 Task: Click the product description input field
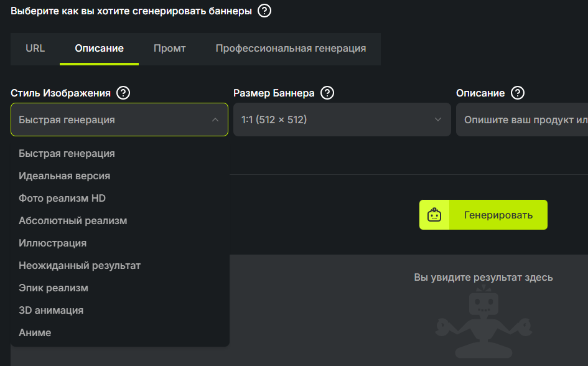tap(522, 120)
